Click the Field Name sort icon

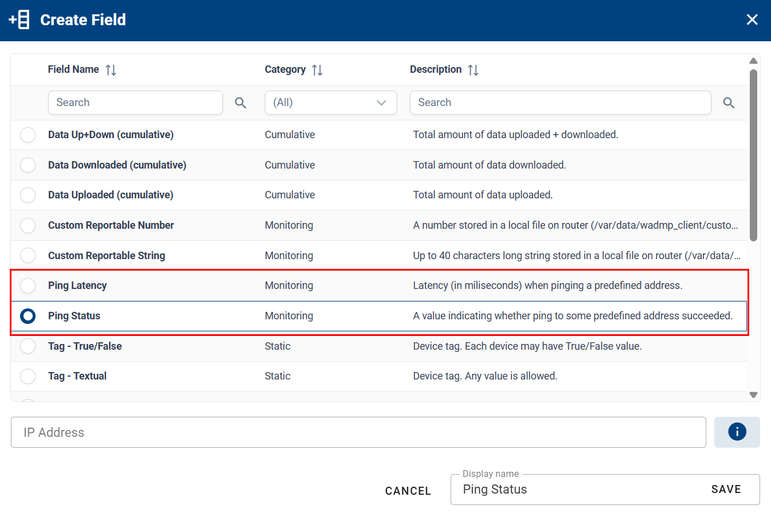(111, 69)
